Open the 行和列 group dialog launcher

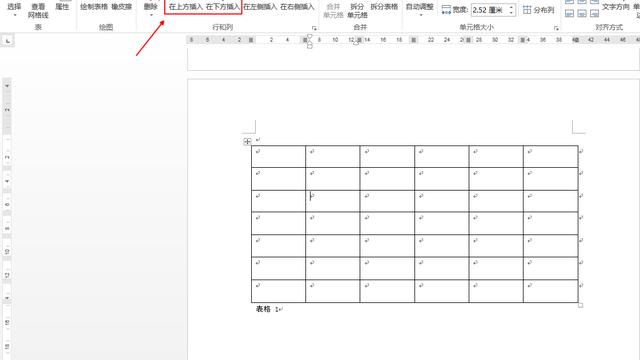314,28
